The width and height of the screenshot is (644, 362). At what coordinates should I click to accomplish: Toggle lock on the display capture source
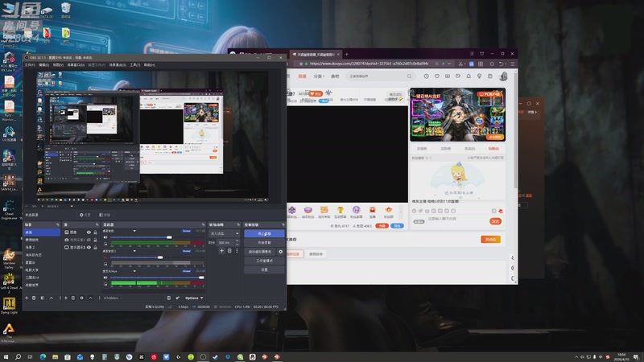coord(95,248)
